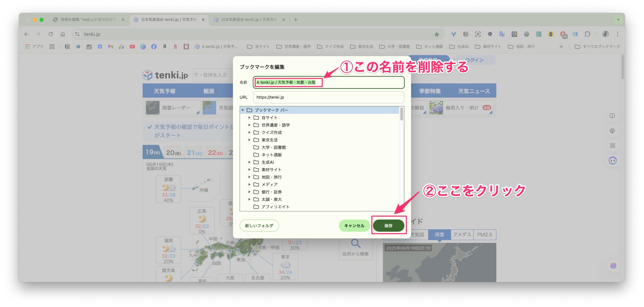Image resolution: width=644 pixels, height=307 pixels.
Task: Click the キャンセル button
Action: coord(354,226)
